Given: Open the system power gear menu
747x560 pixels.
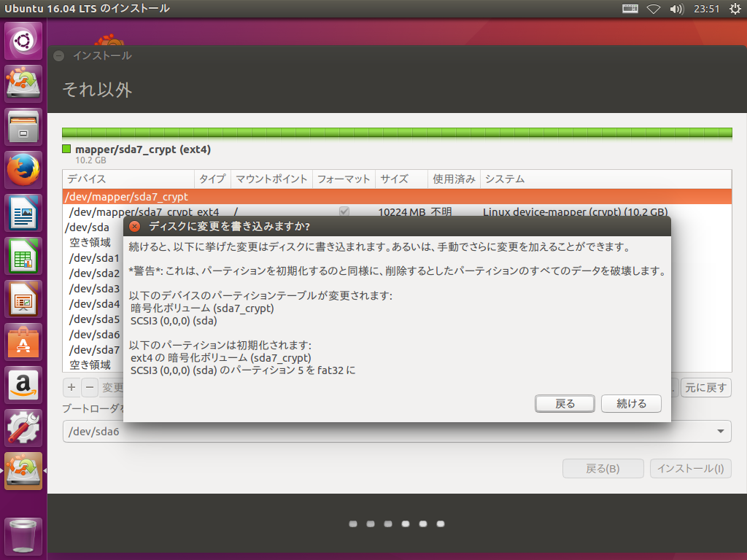Looking at the screenshot, I should (x=735, y=9).
